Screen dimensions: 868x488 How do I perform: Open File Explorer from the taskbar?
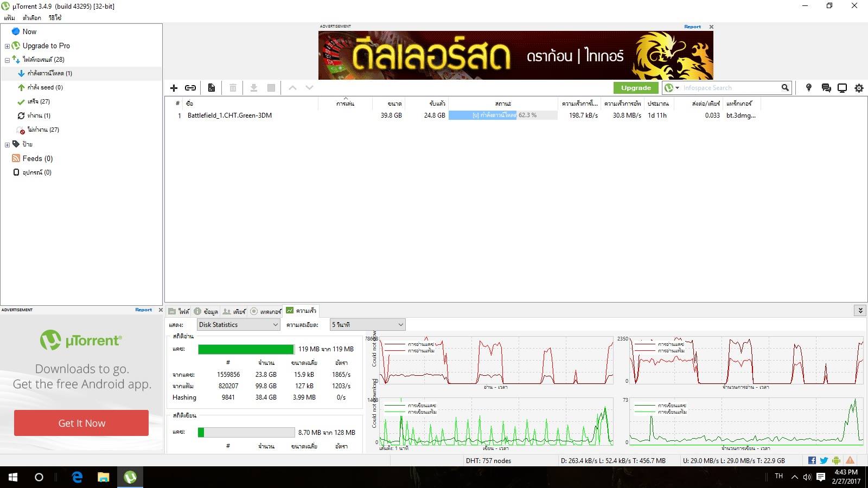click(103, 477)
